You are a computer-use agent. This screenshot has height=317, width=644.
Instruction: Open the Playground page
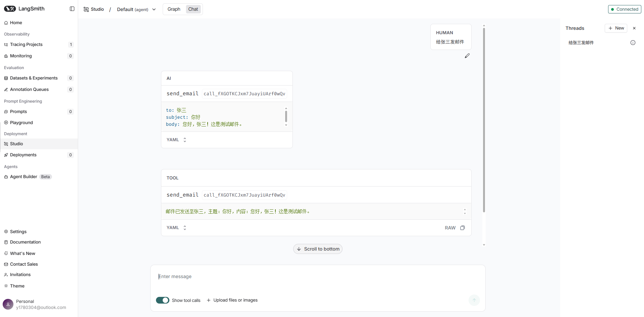(21, 123)
